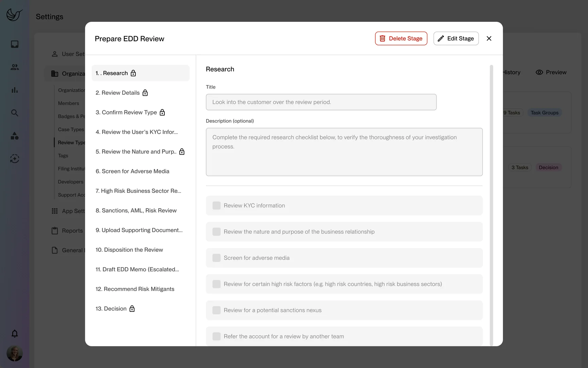
Task: Open step 8 Sanctions, AML, Risk Review
Action: click(141, 211)
